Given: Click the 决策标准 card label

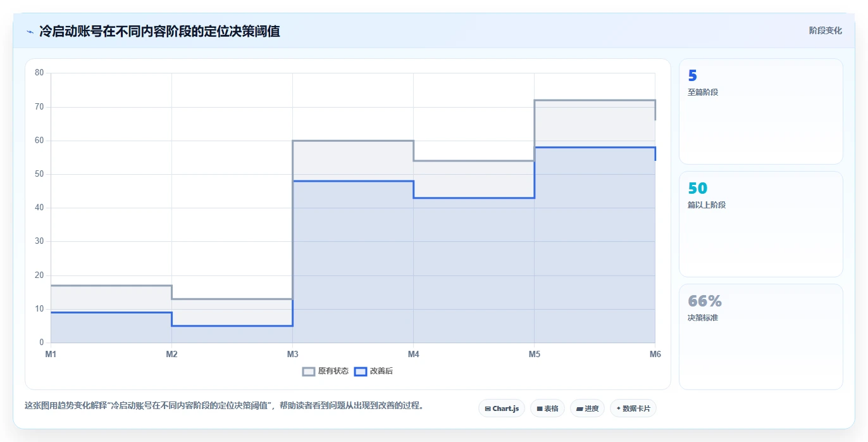Looking at the screenshot, I should pyautogui.click(x=703, y=318).
